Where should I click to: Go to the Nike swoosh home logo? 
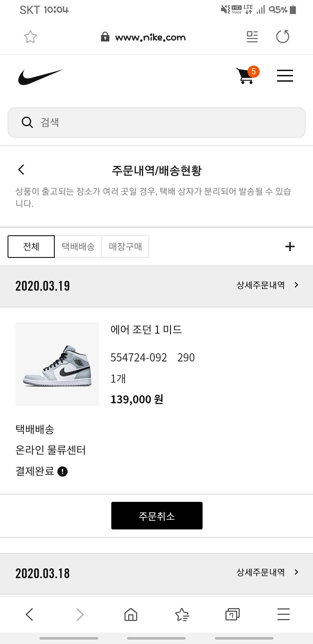coord(40,77)
